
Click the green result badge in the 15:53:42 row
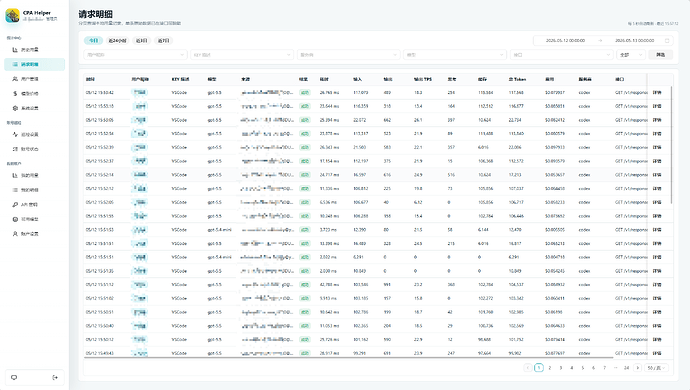coord(305,92)
